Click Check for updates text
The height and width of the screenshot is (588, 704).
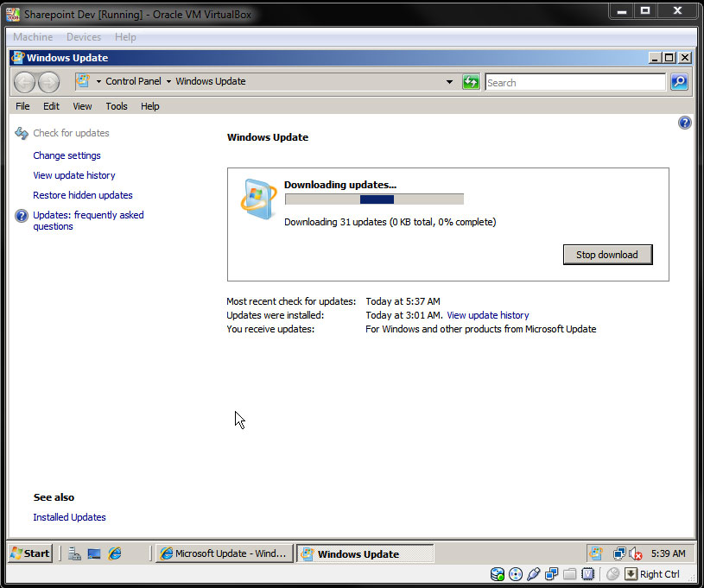click(x=71, y=133)
